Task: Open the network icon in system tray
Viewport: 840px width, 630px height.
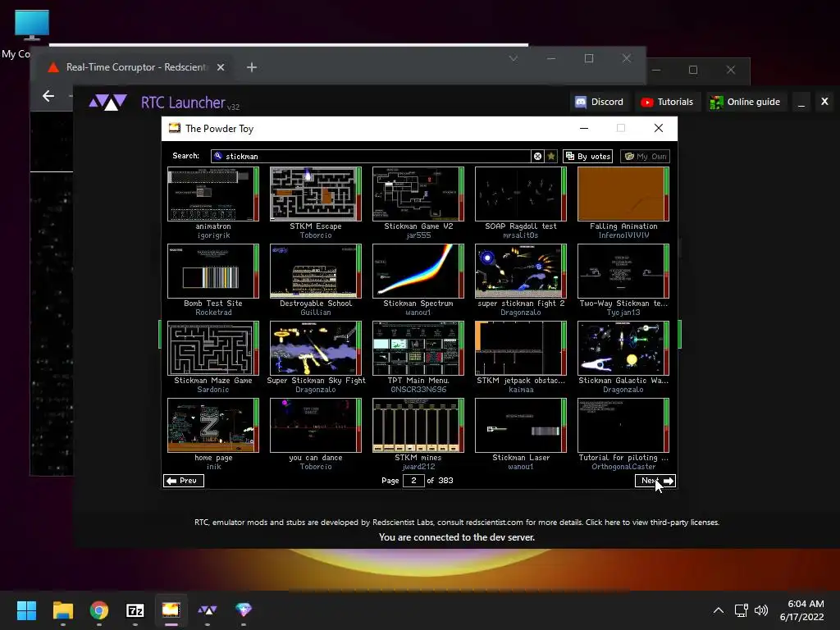Action: (742, 610)
